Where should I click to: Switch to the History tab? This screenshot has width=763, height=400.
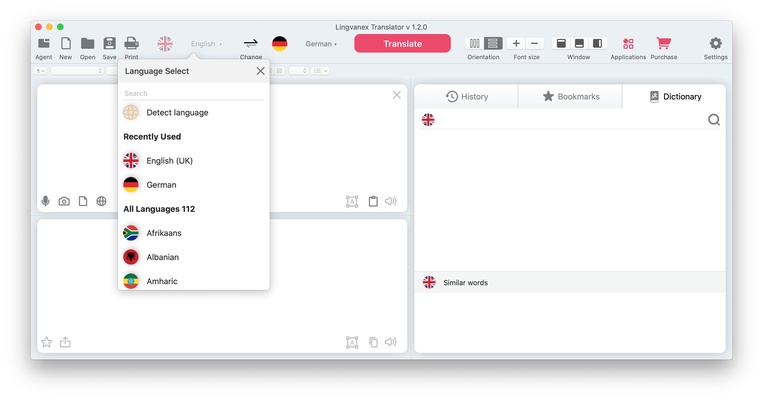pyautogui.click(x=466, y=96)
